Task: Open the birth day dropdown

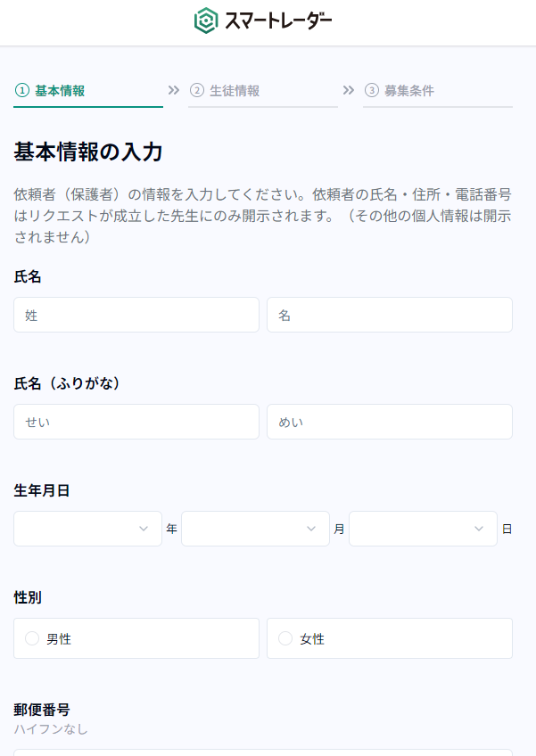Action: click(x=423, y=529)
